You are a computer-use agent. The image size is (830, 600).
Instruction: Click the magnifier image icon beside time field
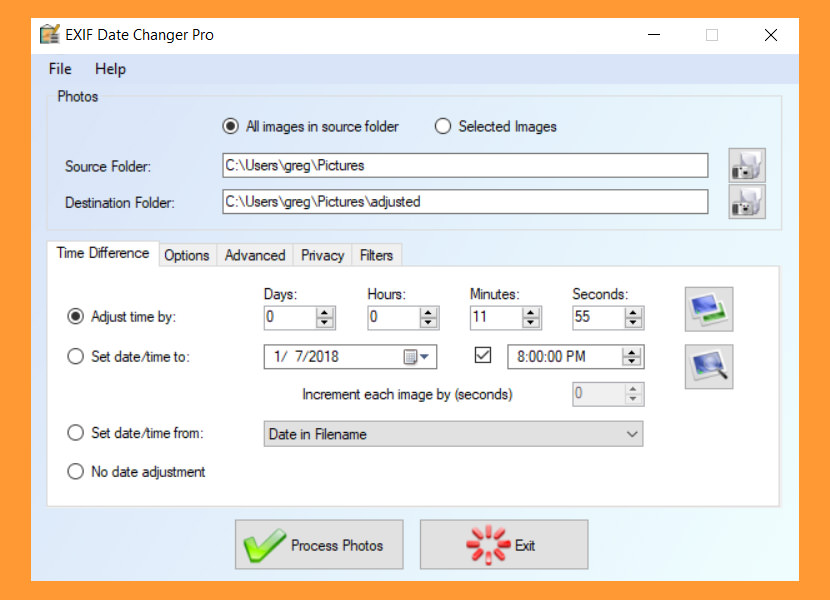coord(708,366)
